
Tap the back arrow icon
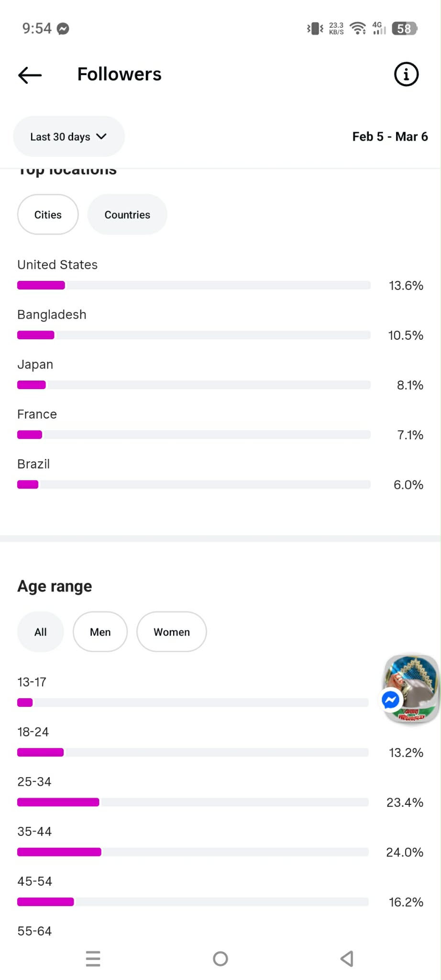click(x=30, y=75)
